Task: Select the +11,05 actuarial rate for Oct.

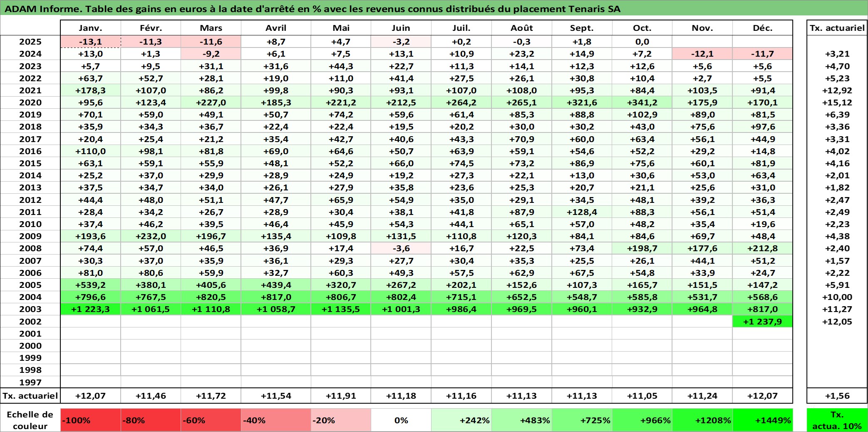Action: click(x=642, y=396)
